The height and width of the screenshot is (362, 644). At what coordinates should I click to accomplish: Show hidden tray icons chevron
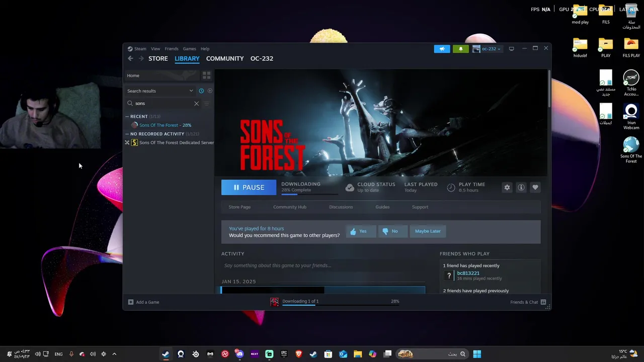point(114,354)
